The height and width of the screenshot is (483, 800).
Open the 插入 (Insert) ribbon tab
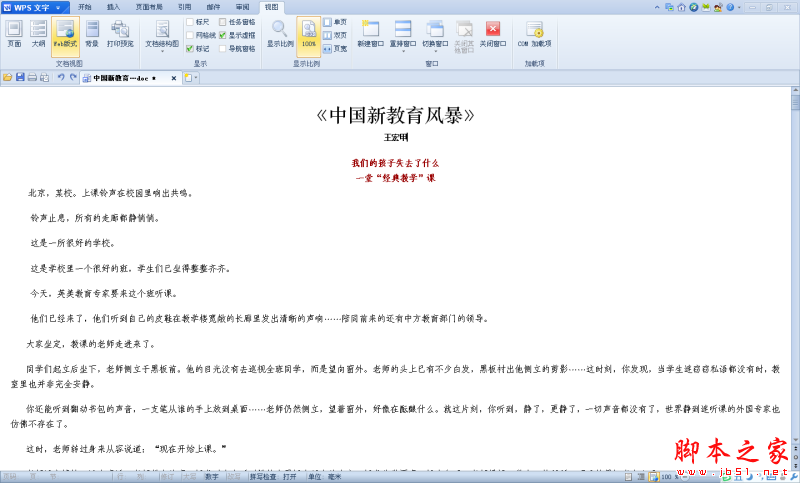pos(113,7)
